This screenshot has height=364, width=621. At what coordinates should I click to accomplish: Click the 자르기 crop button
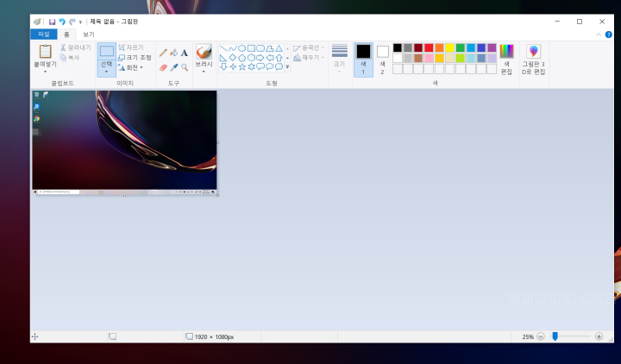(131, 47)
